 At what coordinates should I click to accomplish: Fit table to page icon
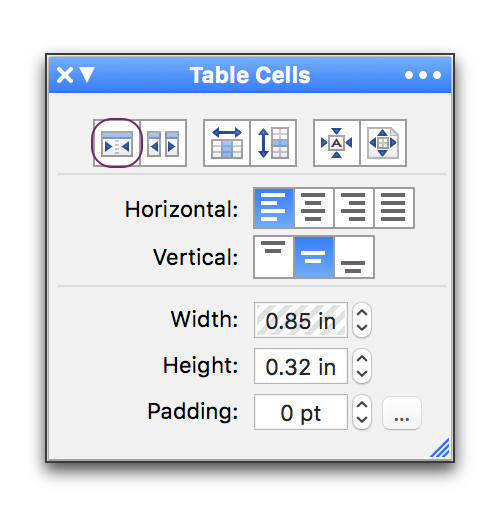pyautogui.click(x=383, y=143)
